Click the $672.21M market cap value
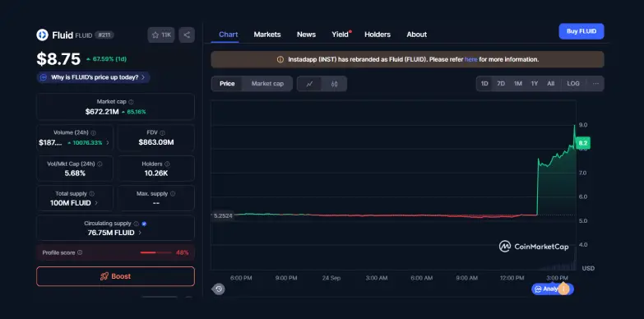 [x=102, y=112]
